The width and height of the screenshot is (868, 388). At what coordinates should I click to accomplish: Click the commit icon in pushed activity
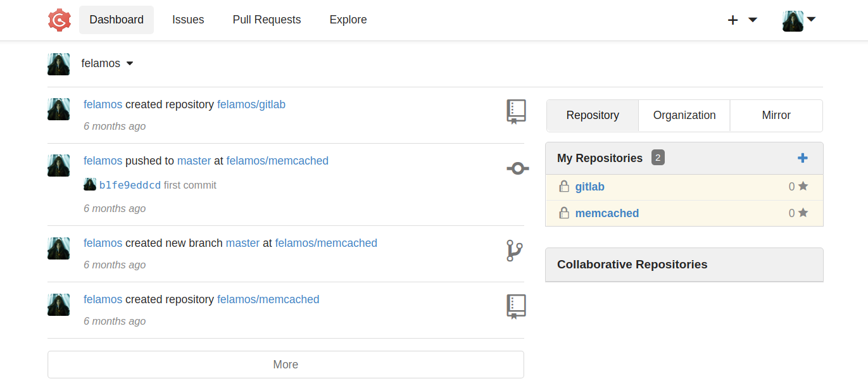[x=517, y=168]
